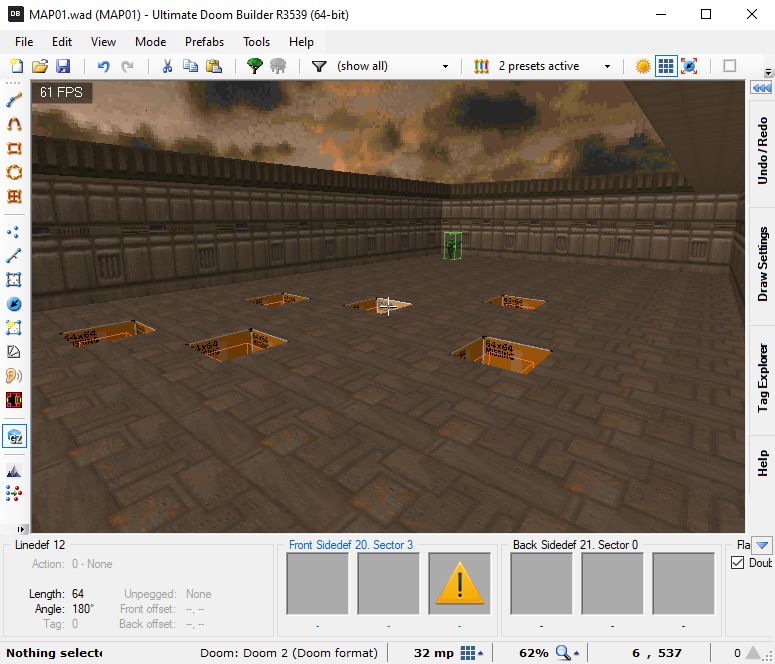
Task: Click the colored dots with arrow icon
Action: 14,493
